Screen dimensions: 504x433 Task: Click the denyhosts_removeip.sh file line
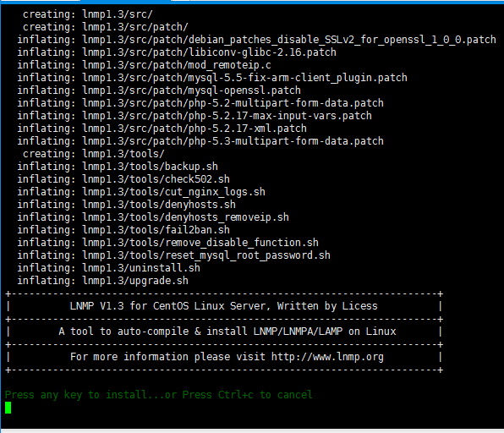[153, 217]
